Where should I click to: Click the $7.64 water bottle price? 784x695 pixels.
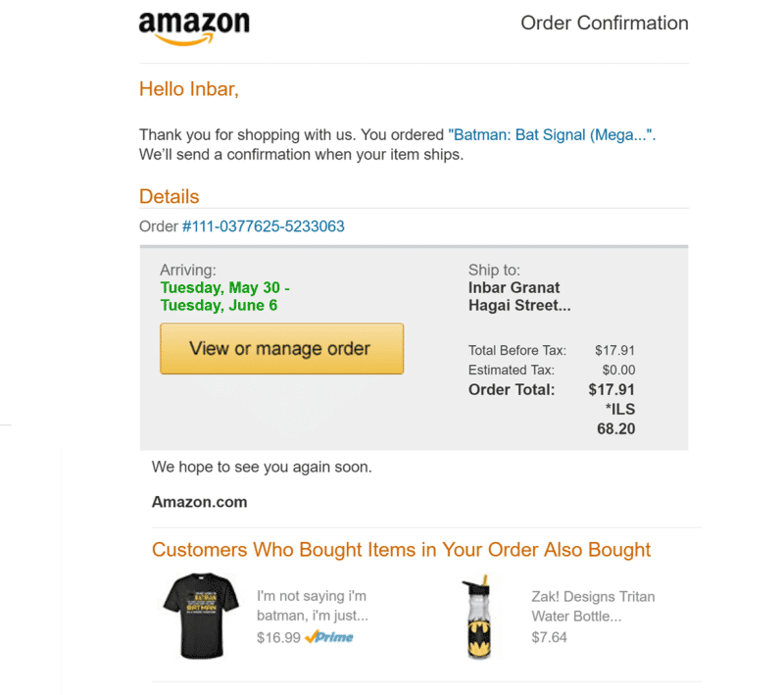(549, 637)
